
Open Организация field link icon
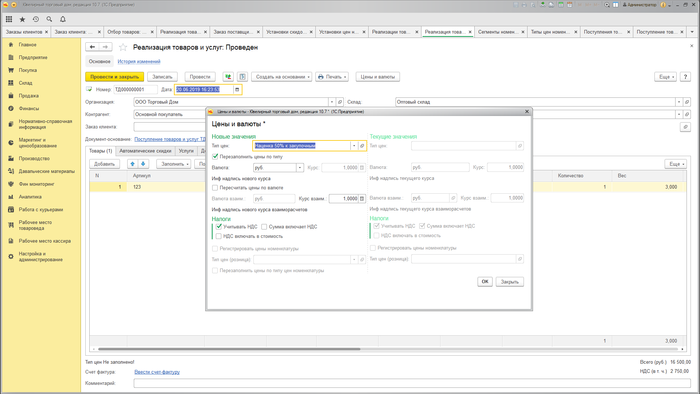coord(340,102)
